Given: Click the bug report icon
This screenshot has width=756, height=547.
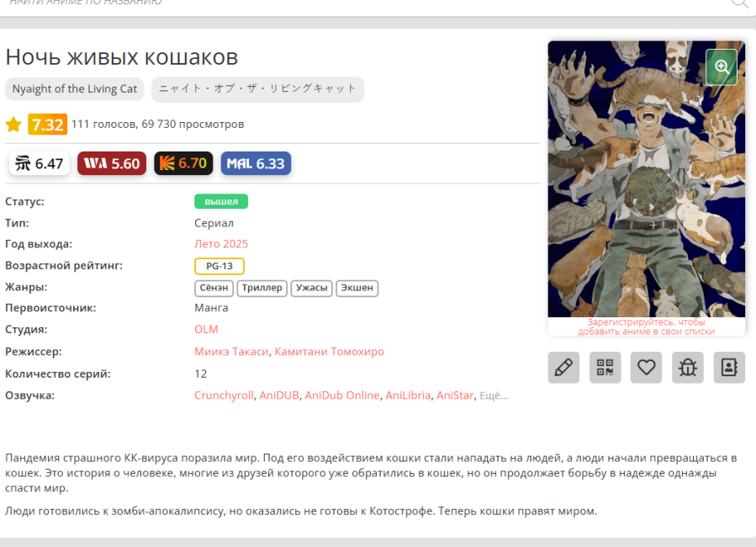Looking at the screenshot, I should (687, 368).
